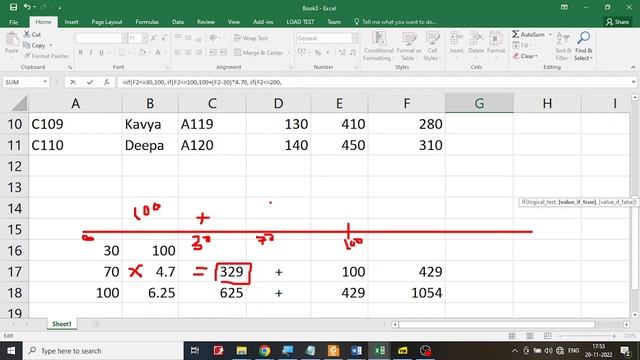Toggle Bold formatting

click(81, 52)
